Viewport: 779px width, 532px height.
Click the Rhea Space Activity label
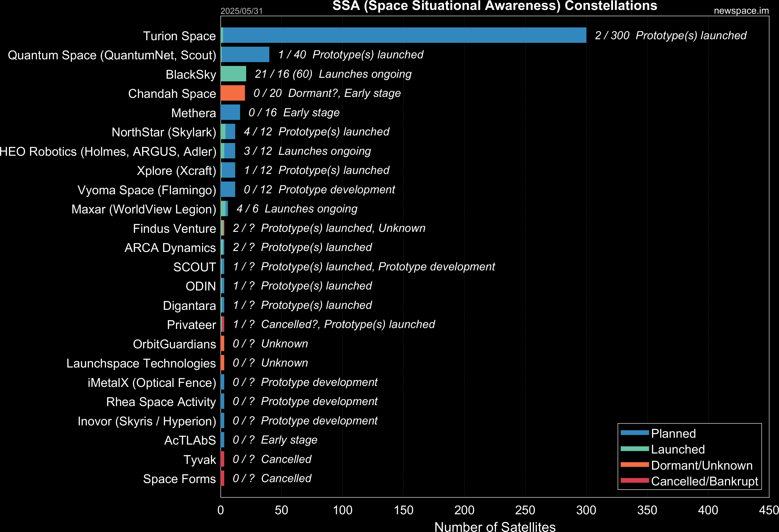click(x=161, y=402)
